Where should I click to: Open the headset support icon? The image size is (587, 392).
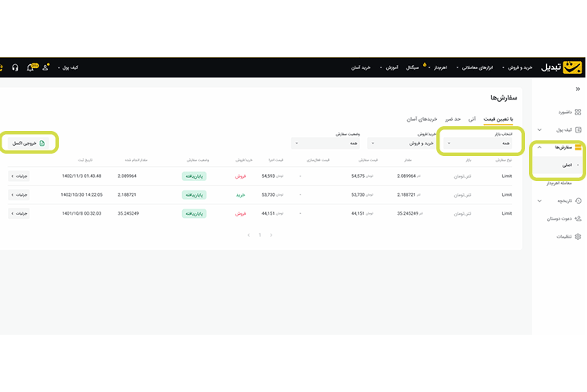15,67
